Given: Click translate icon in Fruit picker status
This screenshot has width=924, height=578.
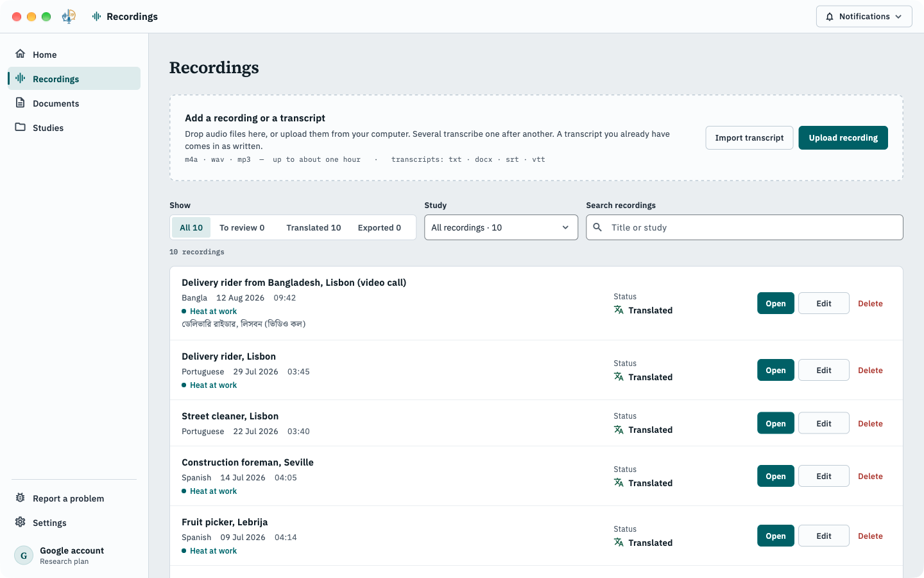Looking at the screenshot, I should coord(619,542).
